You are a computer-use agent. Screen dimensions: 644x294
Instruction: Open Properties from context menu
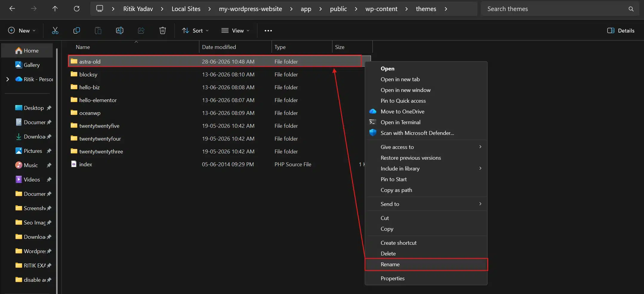click(426, 278)
